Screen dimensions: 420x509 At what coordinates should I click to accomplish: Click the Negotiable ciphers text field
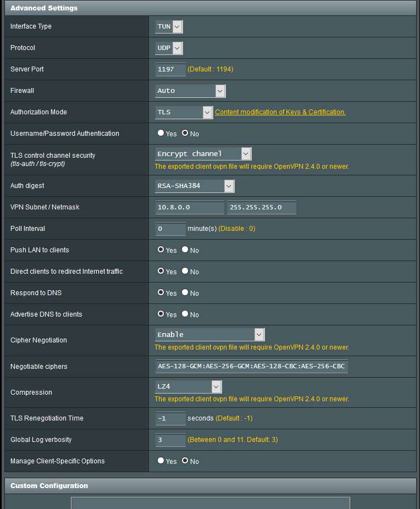(252, 366)
